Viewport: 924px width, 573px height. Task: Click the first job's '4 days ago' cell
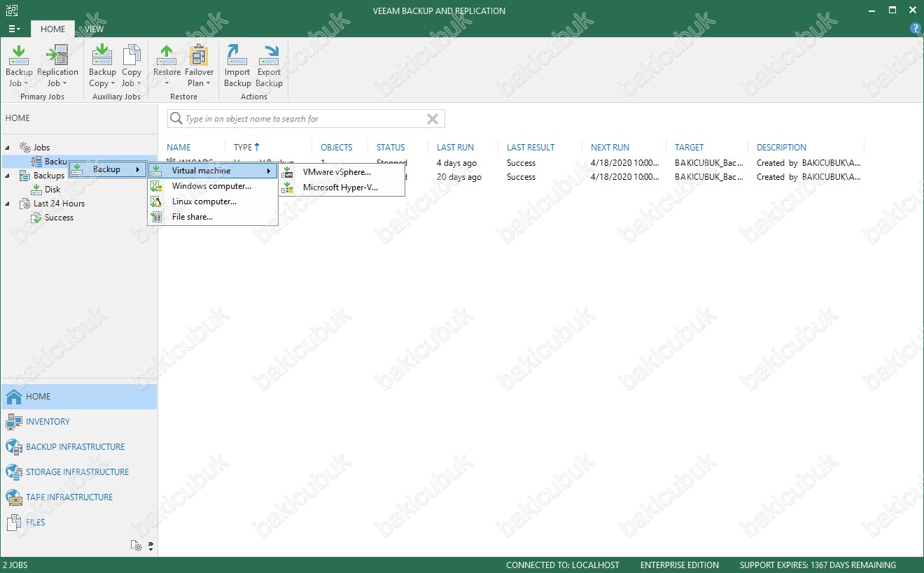[x=456, y=163]
